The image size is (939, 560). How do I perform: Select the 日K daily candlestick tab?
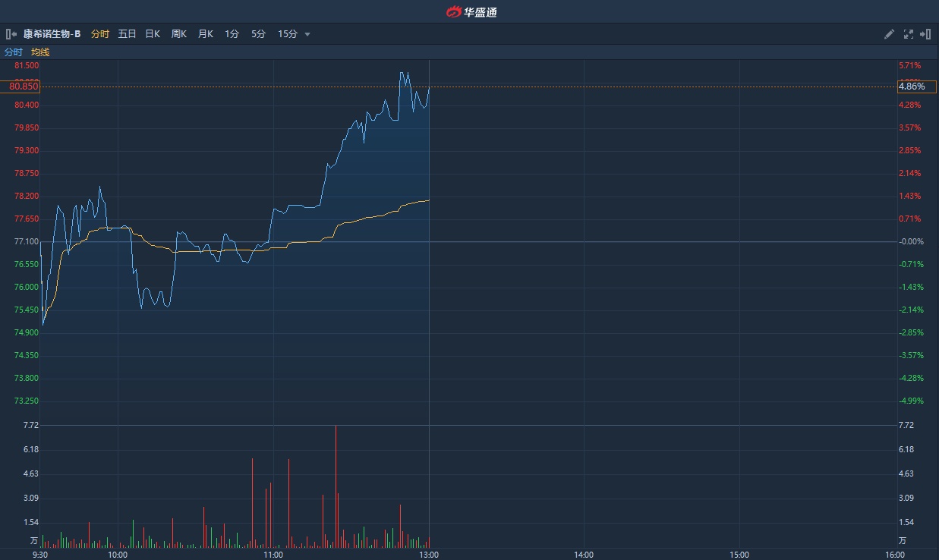[x=153, y=34]
